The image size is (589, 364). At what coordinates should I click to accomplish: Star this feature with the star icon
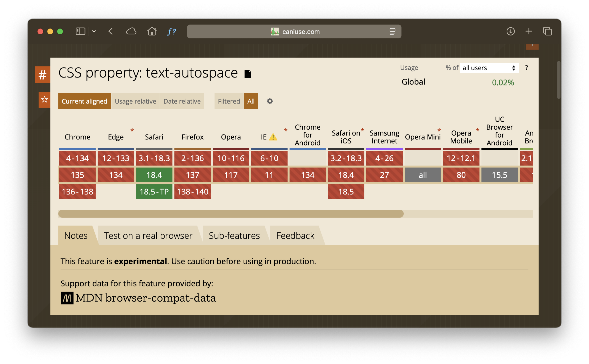point(44,100)
